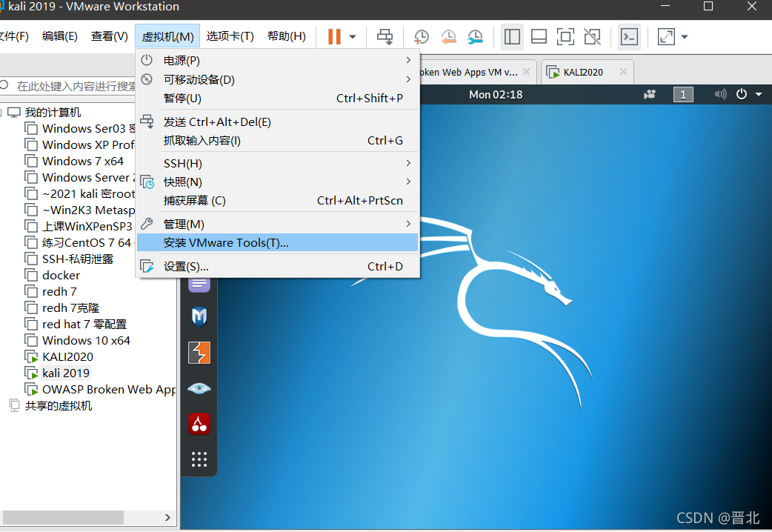Viewport: 772px width, 532px height.
Task: Choose 暂停(U) from the menu
Action: click(x=278, y=98)
